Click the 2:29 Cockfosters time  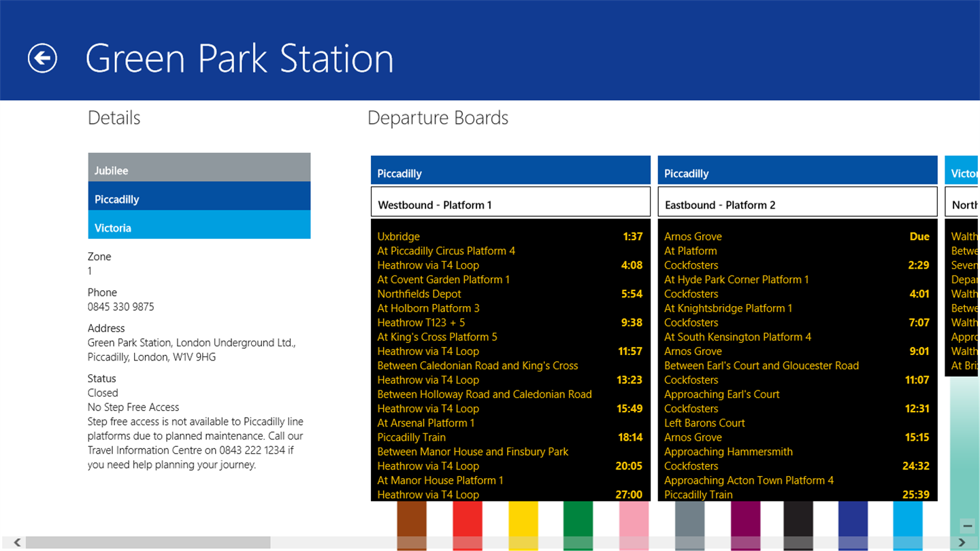click(919, 265)
